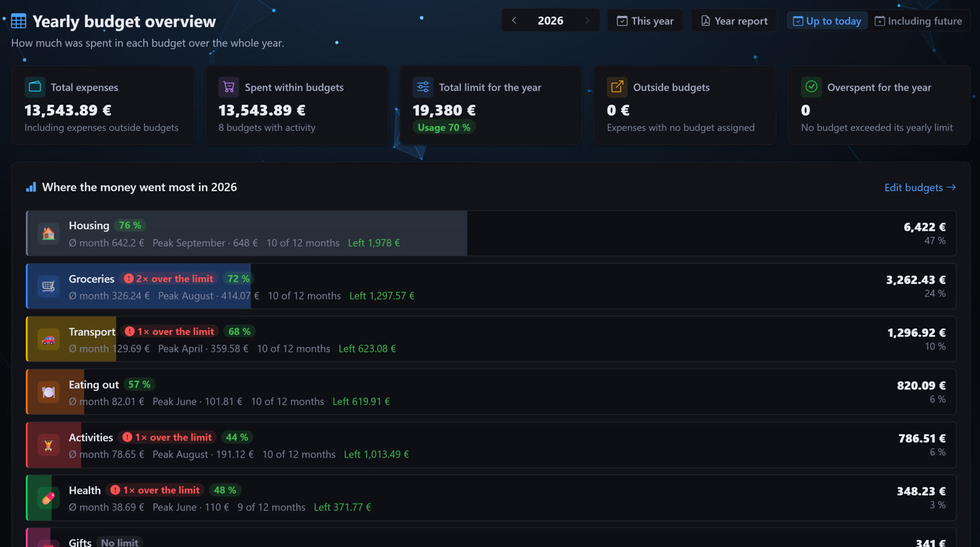The width and height of the screenshot is (980, 547).
Task: Click the Gifts No limit badge
Action: coord(120,542)
